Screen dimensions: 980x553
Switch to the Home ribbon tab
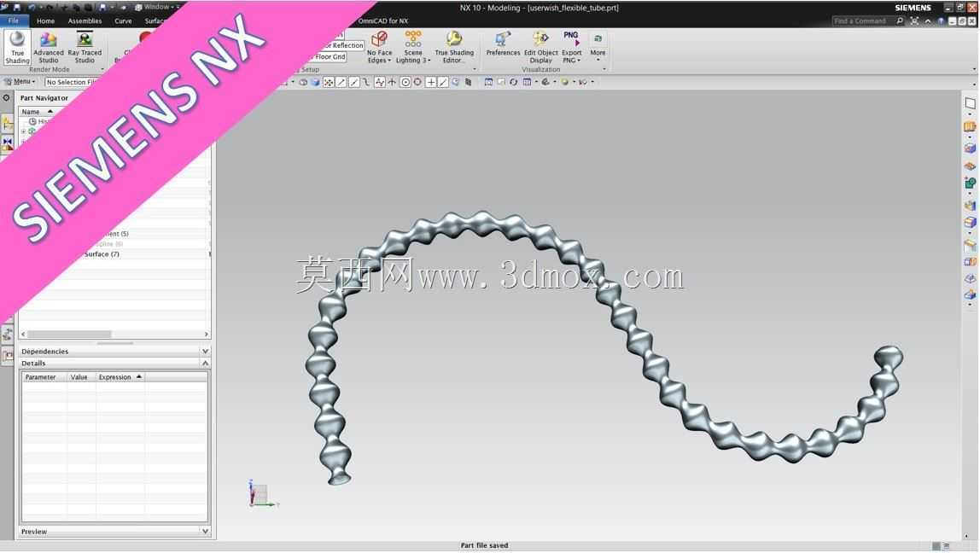[x=45, y=20]
